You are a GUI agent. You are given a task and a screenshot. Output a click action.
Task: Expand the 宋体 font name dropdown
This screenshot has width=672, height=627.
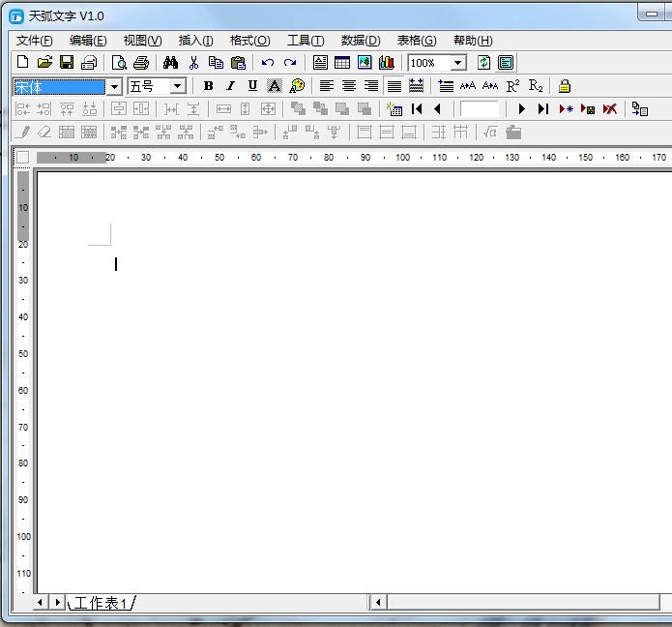(x=115, y=87)
